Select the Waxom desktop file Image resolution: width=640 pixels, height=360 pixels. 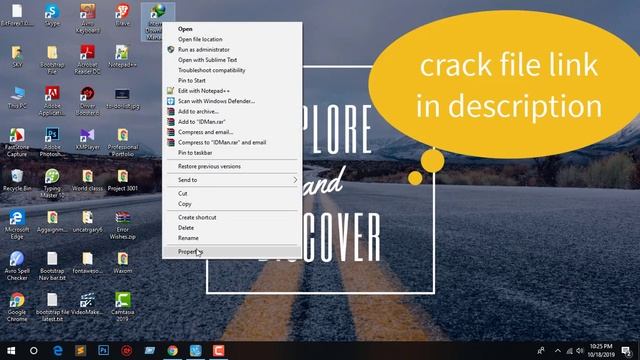[122, 263]
